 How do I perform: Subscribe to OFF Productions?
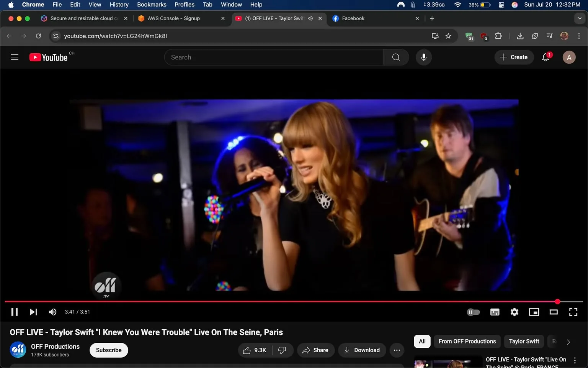tap(108, 350)
